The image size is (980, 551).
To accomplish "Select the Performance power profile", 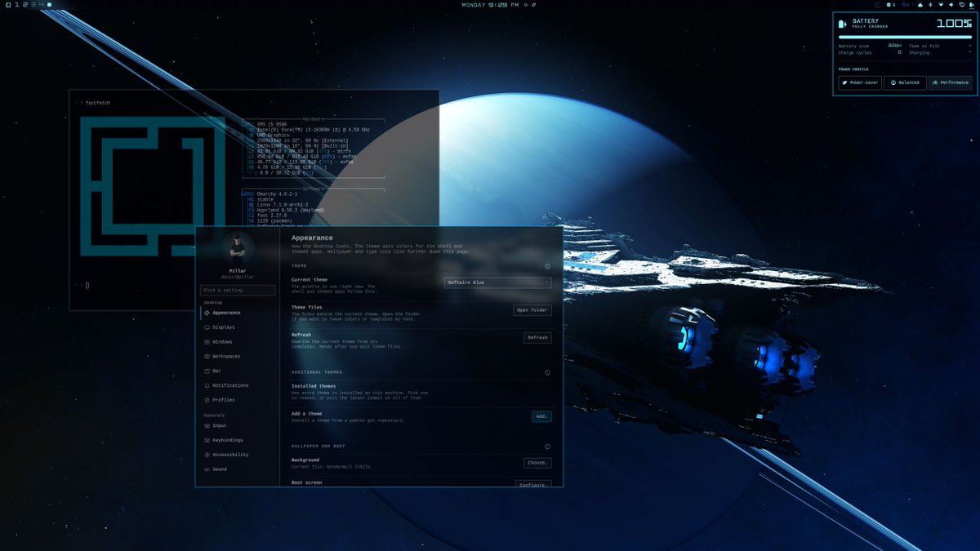I will 950,82.
